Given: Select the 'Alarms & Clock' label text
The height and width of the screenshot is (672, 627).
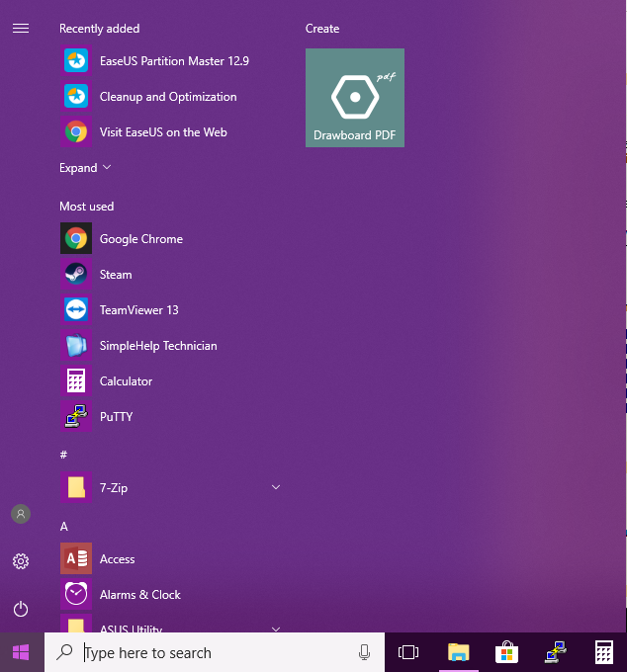Looking at the screenshot, I should [139, 595].
